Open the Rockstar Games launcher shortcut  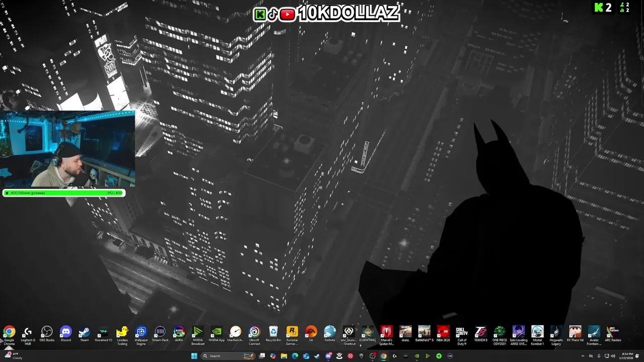[x=292, y=335]
